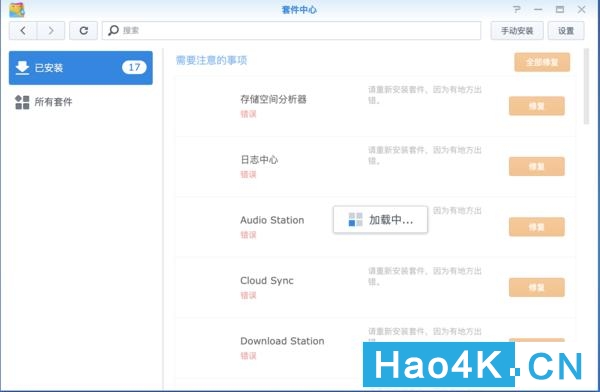The image size is (600, 392).
Task: Repair the Audio Station package
Action: point(536,227)
